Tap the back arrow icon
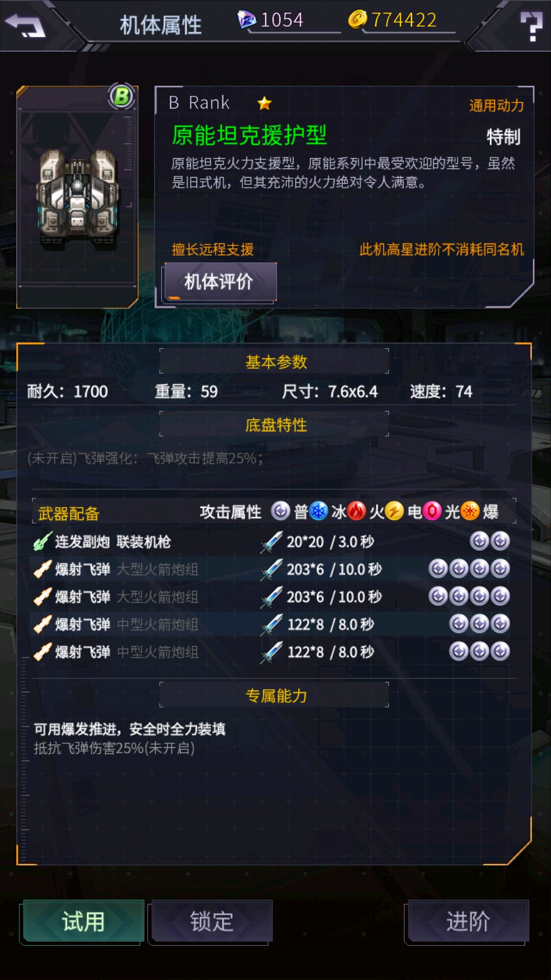The height and width of the screenshot is (980, 551). pos(25,25)
